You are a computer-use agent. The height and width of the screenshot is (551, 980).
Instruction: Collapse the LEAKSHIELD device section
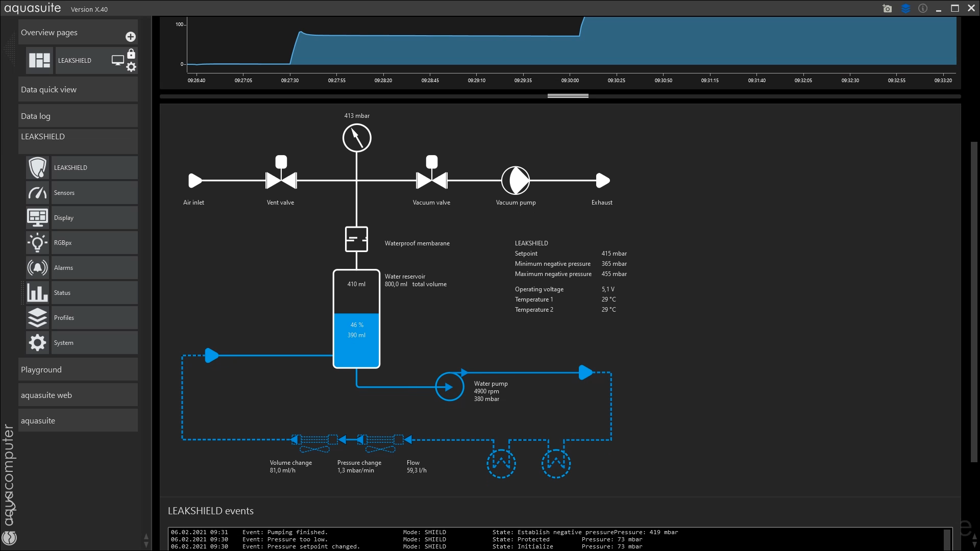tap(78, 141)
